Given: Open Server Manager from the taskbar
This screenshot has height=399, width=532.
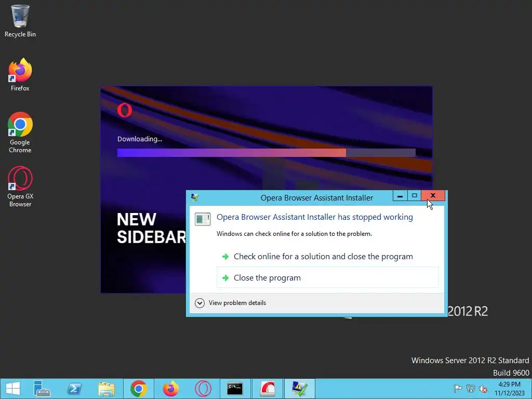Looking at the screenshot, I should 42,389.
